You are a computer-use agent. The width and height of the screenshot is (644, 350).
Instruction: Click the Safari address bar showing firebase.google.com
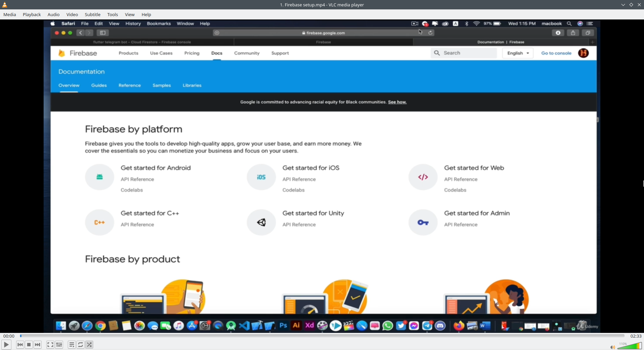click(323, 33)
